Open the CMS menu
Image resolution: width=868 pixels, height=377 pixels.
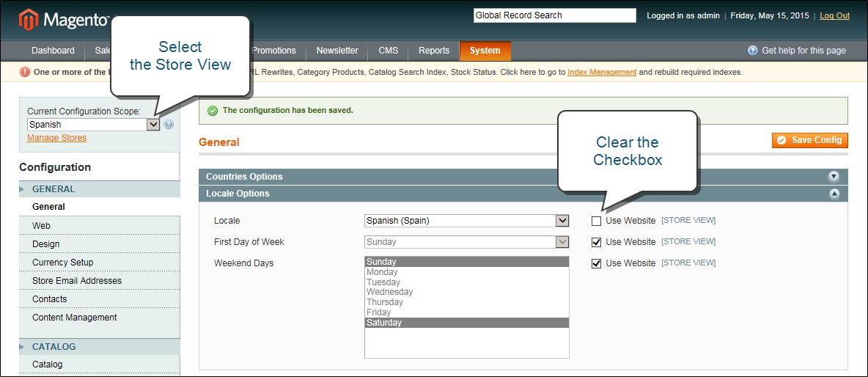click(388, 51)
